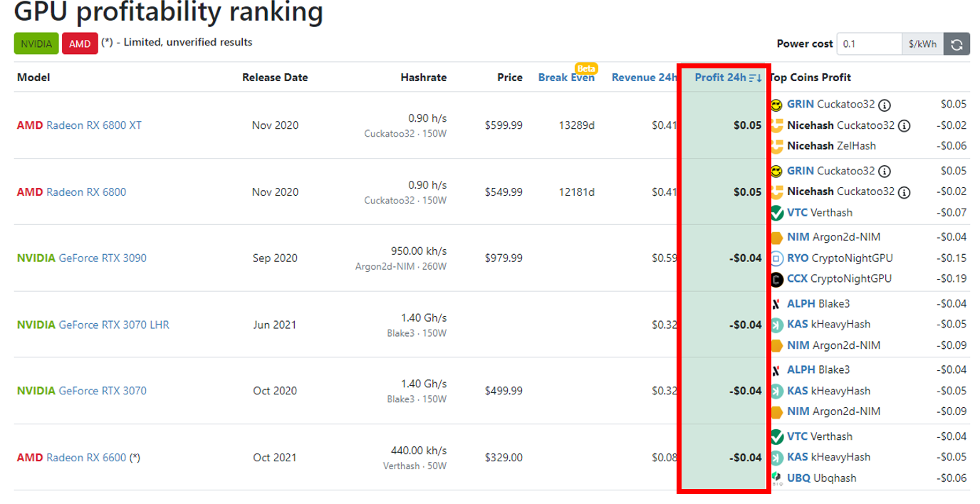980x504 pixels.
Task: Click ALPH icon in Oct 2020 RTX 3070 row
Action: [x=776, y=370]
